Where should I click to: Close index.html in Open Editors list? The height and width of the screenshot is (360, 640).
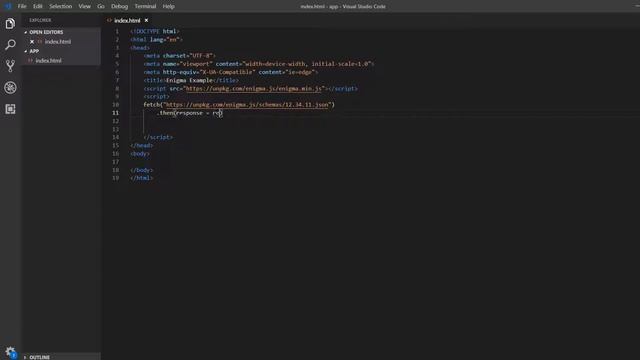[32, 42]
